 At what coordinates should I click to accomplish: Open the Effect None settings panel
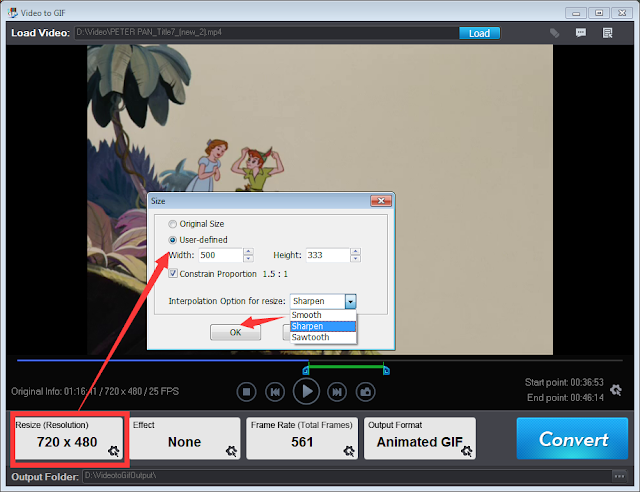click(184, 438)
